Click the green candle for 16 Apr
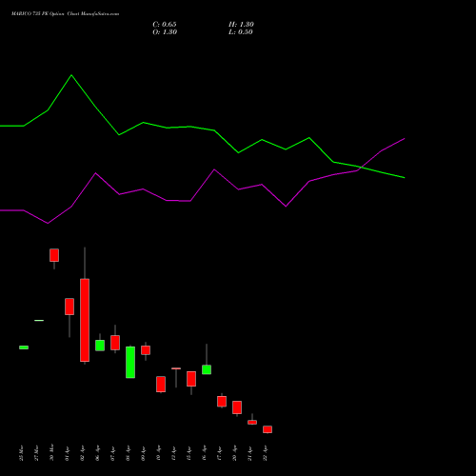 point(207,369)
